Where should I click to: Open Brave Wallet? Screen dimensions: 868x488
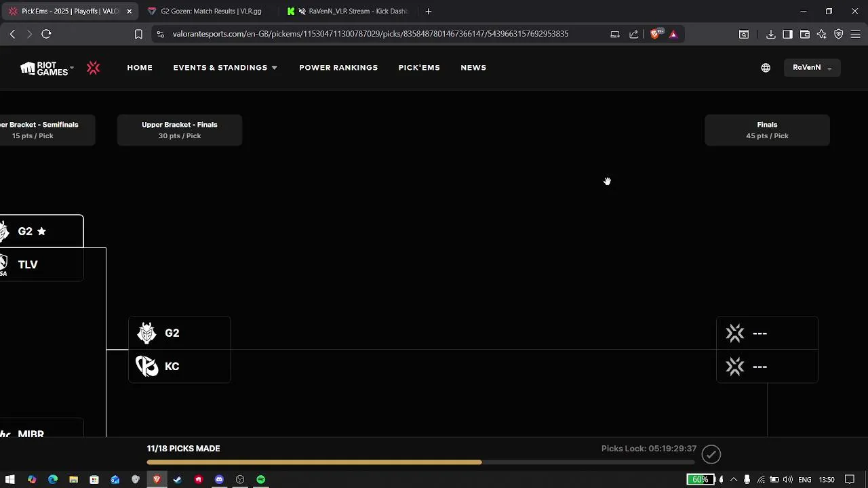pos(805,34)
